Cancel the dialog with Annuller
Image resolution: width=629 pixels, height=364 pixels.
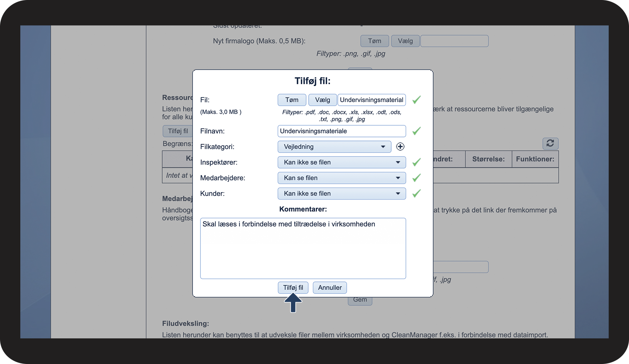[330, 287]
